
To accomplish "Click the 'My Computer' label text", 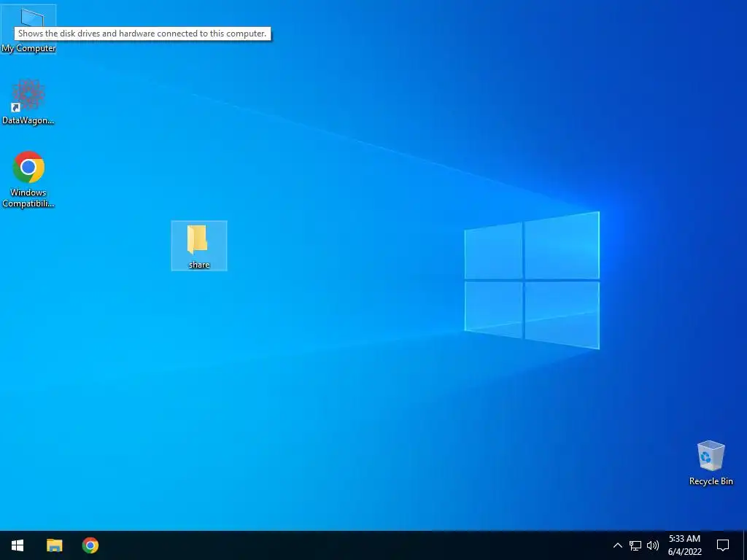I will coord(28,48).
